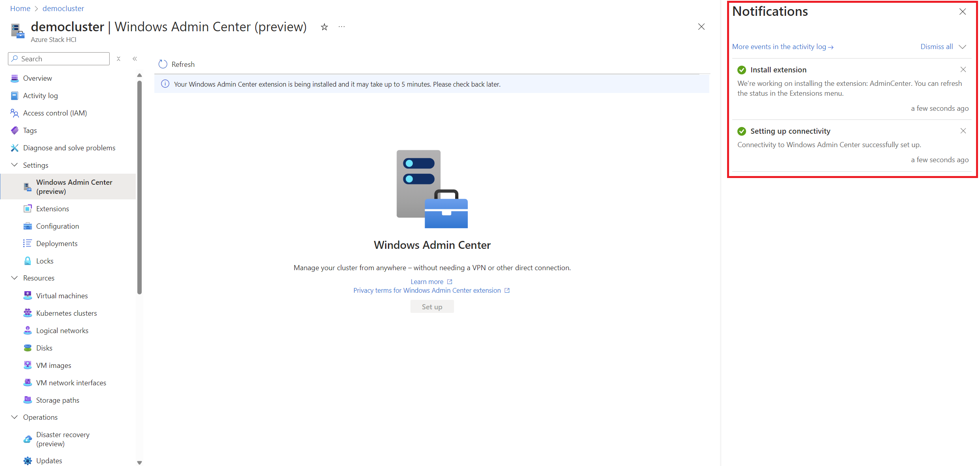Click the Updates gear icon
Image resolution: width=980 pixels, height=466 pixels.
coord(28,460)
